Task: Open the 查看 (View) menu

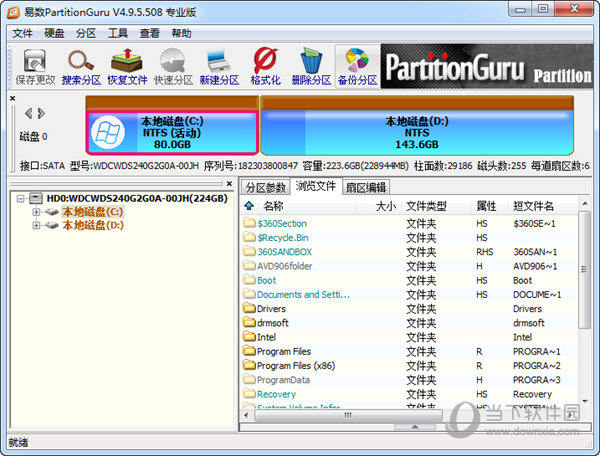Action: pos(149,33)
